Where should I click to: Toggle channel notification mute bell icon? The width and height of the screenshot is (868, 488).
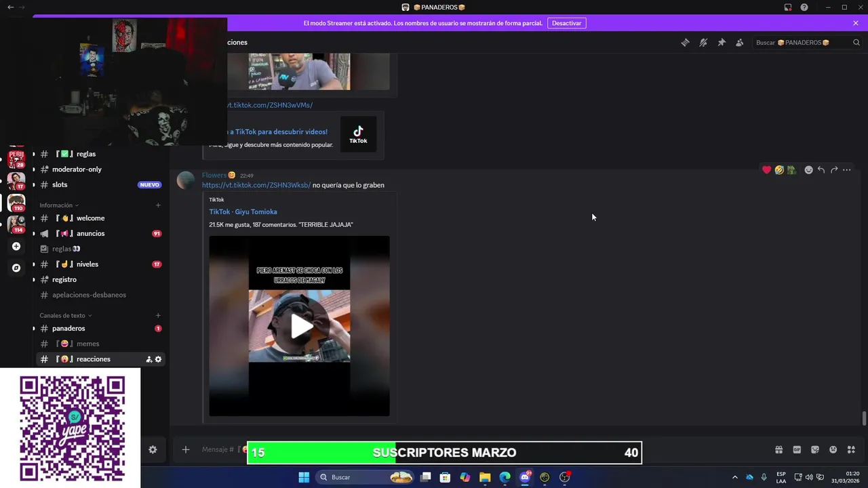point(703,42)
